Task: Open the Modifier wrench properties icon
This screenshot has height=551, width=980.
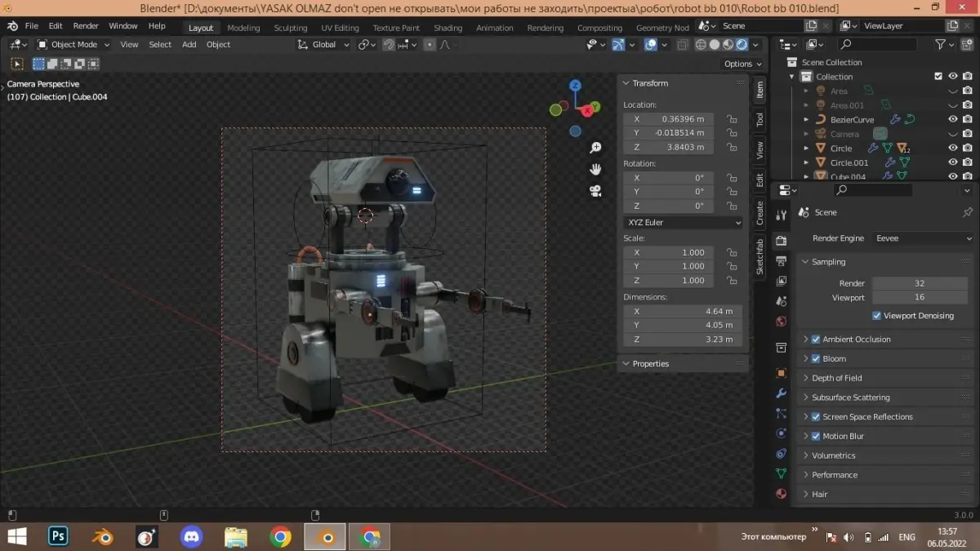Action: coord(782,393)
